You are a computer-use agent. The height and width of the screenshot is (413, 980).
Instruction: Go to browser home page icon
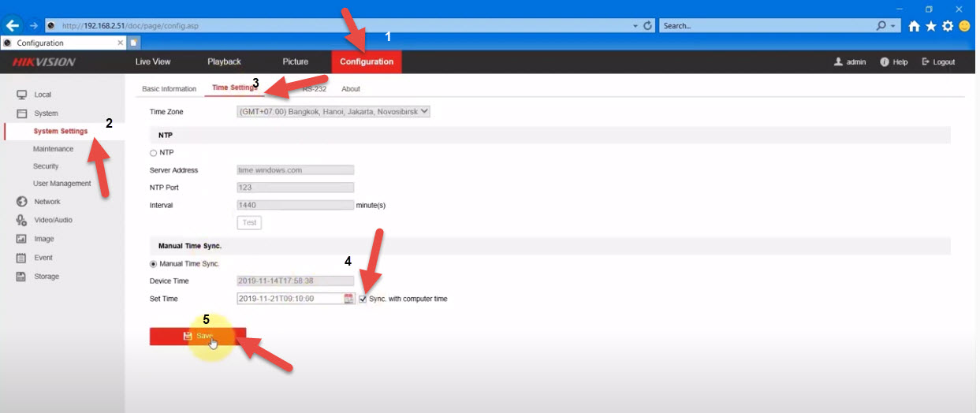click(914, 26)
